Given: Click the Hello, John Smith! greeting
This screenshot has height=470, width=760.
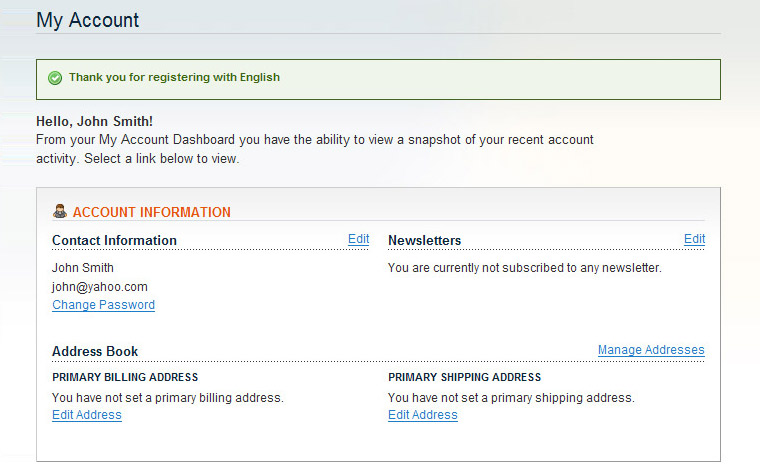Looking at the screenshot, I should (95, 121).
